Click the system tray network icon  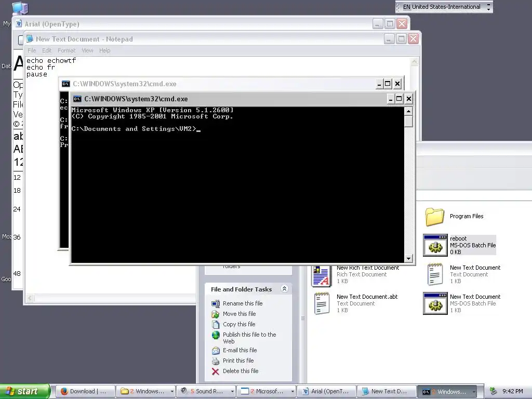click(x=494, y=391)
